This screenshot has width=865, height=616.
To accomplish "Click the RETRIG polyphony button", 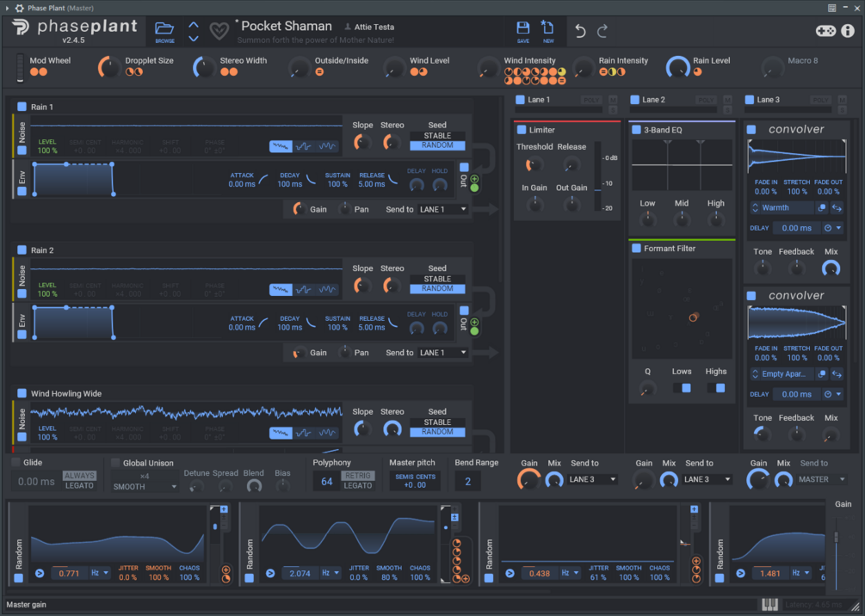I will [358, 476].
